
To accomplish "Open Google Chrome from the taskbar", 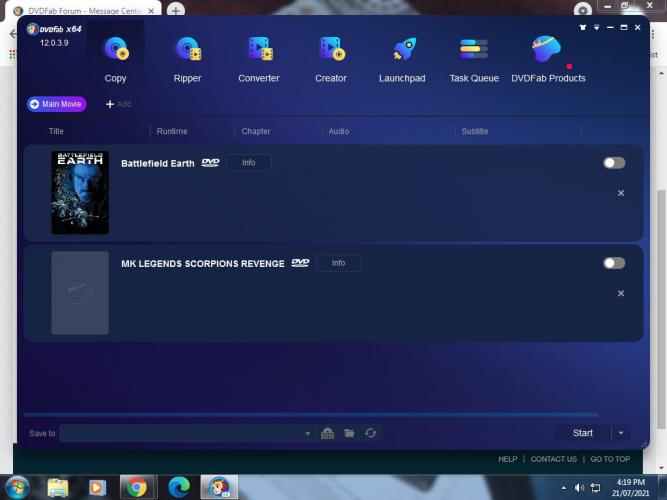I will point(135,487).
